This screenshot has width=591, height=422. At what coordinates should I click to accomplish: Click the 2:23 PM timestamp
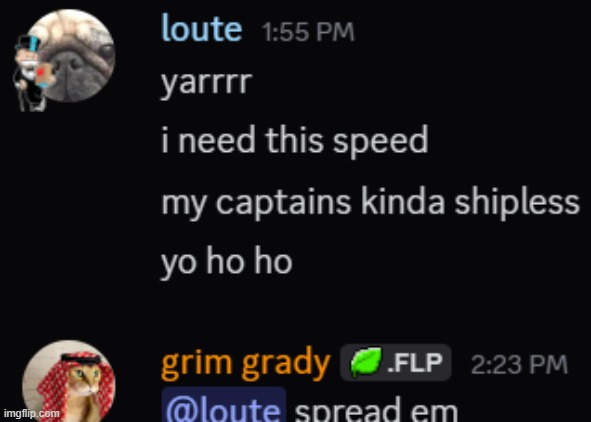pyautogui.click(x=519, y=364)
